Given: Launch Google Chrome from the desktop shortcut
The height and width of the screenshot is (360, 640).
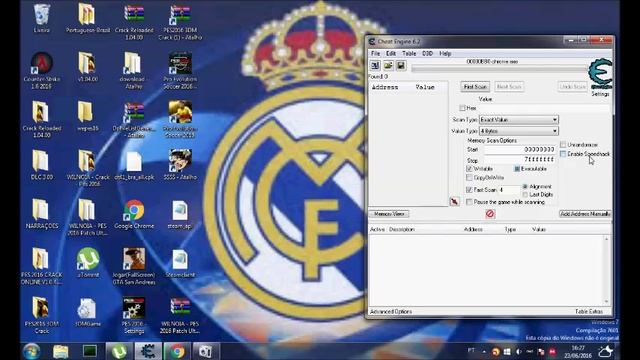Looking at the screenshot, I should pyautogui.click(x=134, y=214).
